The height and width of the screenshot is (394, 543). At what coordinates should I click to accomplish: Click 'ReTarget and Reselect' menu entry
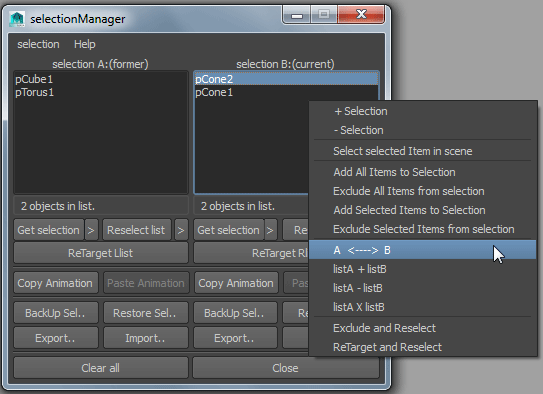(x=422, y=347)
